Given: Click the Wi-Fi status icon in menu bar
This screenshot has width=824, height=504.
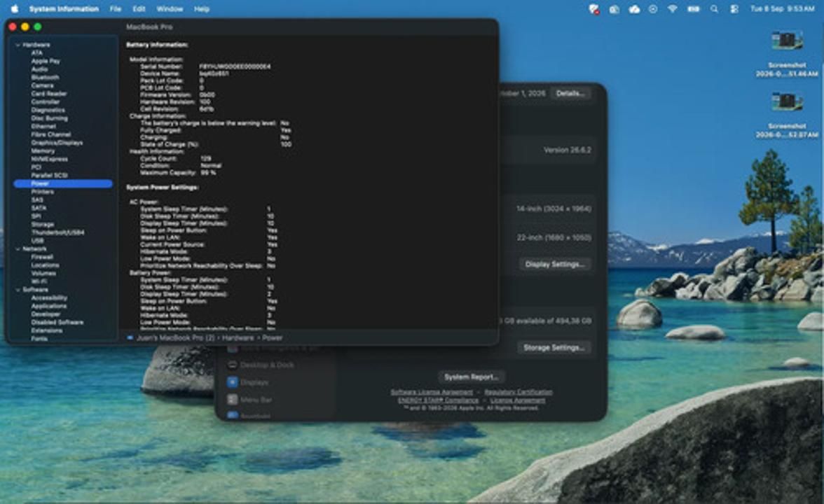Looking at the screenshot, I should coord(672,9).
